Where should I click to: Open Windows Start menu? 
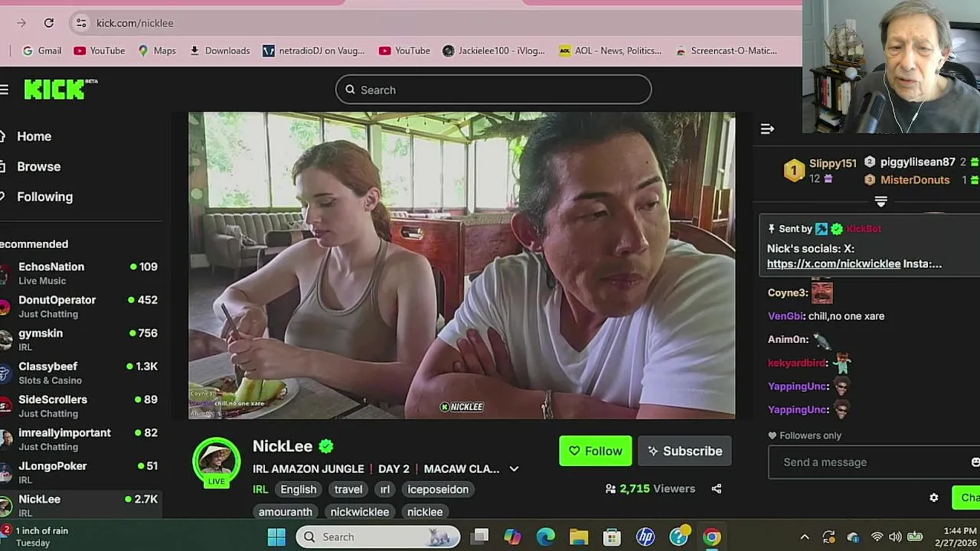pos(276,536)
